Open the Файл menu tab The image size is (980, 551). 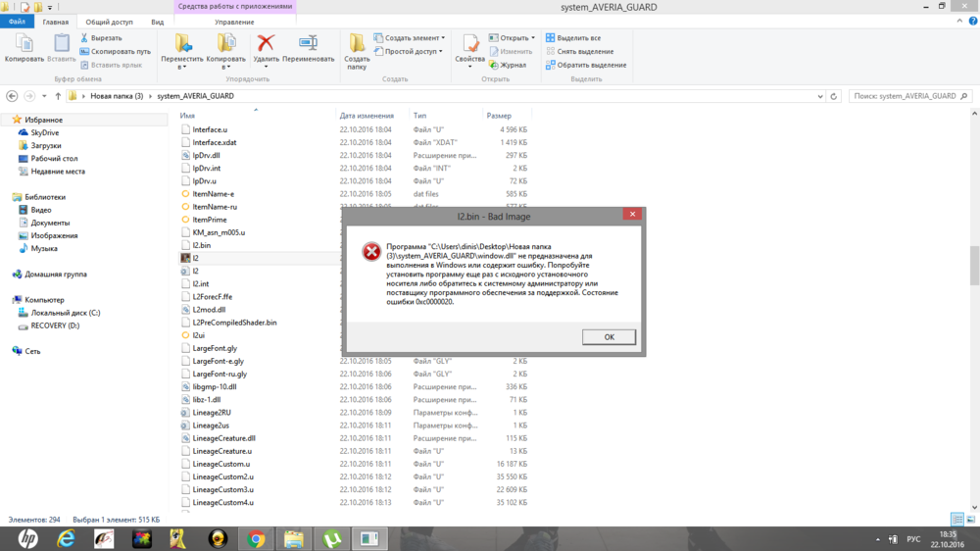pyautogui.click(x=17, y=21)
